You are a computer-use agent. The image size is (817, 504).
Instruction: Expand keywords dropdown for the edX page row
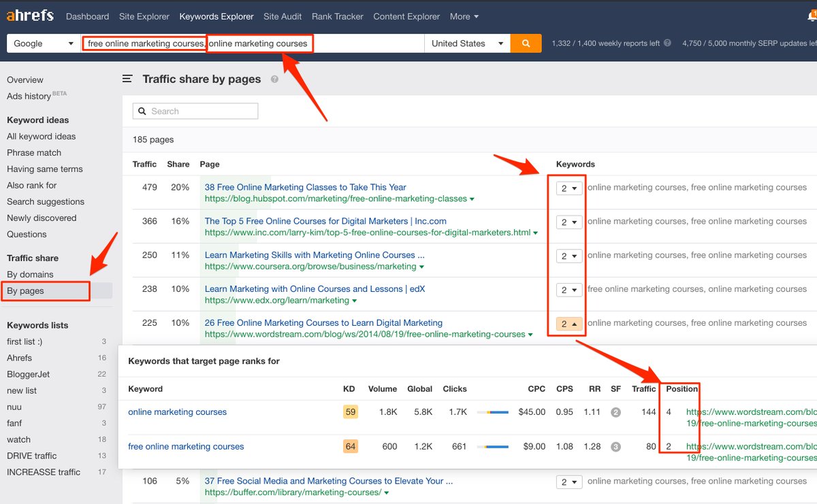(x=569, y=290)
